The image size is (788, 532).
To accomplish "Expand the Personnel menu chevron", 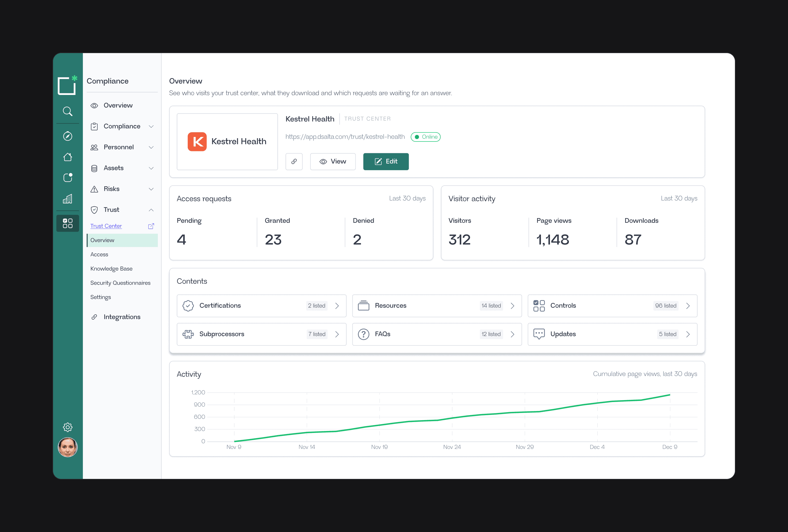I will (x=151, y=147).
